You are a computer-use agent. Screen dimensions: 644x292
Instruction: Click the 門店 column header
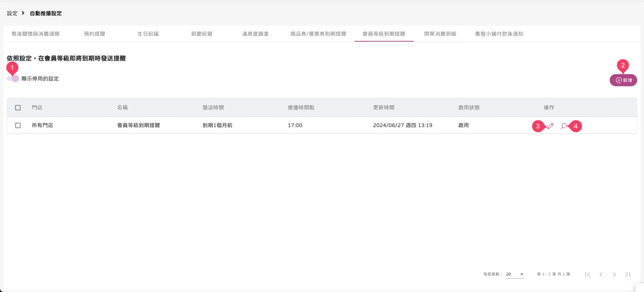click(x=37, y=108)
